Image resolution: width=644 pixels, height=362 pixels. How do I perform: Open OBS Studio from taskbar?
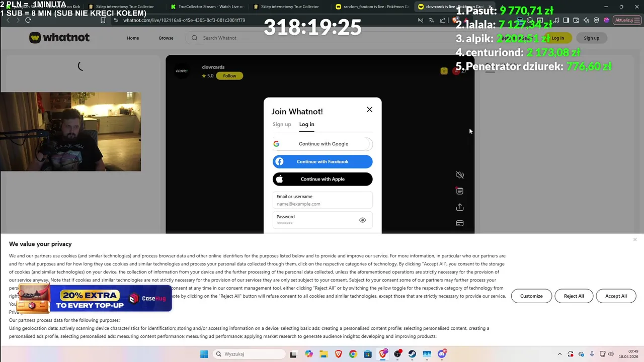397,354
